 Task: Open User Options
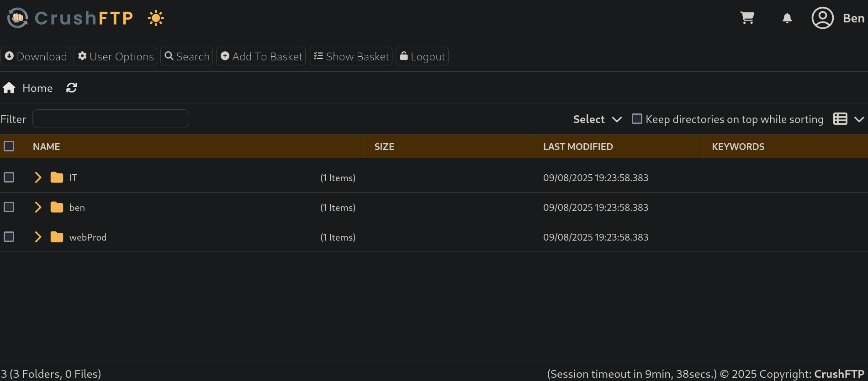pyautogui.click(x=116, y=56)
